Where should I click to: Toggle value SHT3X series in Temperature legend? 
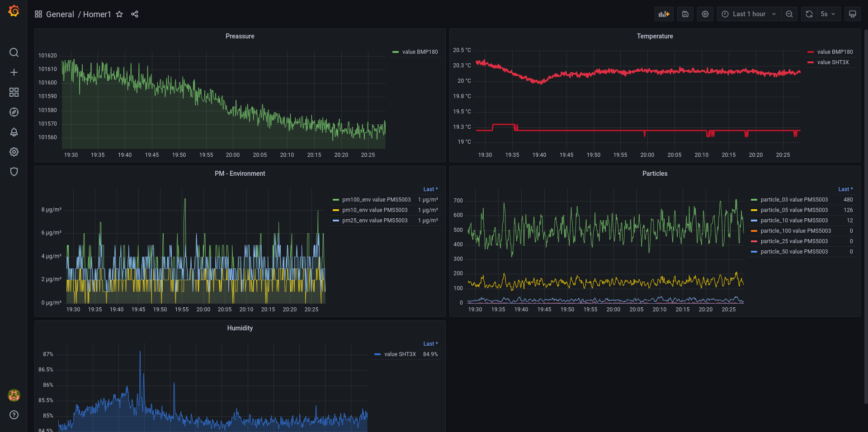pos(833,62)
